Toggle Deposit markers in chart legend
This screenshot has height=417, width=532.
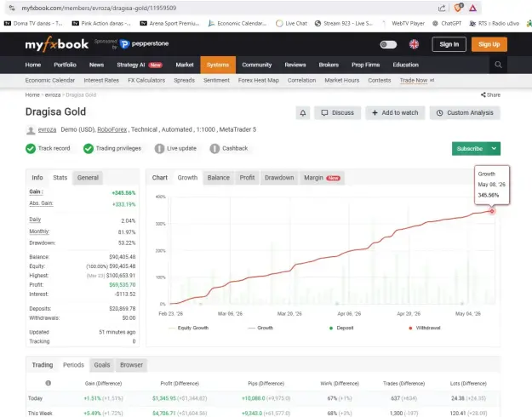click(x=341, y=328)
